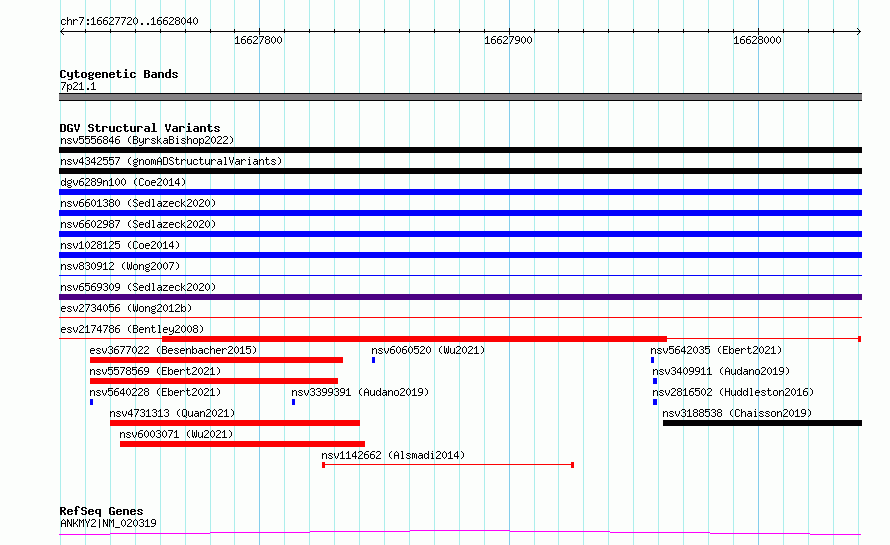890x545 pixels.
Task: Select the esv3677022 red variant bar
Action: 216,360
